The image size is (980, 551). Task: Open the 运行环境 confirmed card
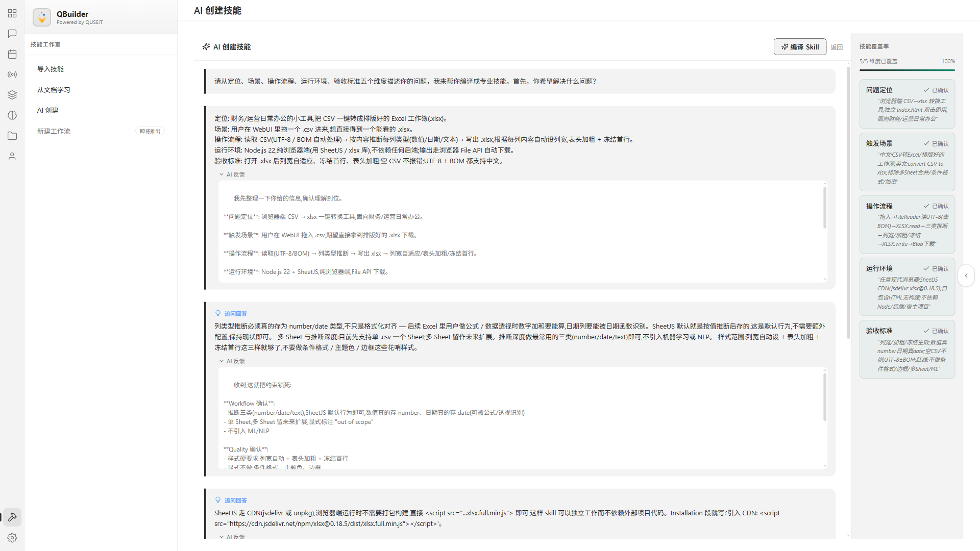pyautogui.click(x=907, y=287)
